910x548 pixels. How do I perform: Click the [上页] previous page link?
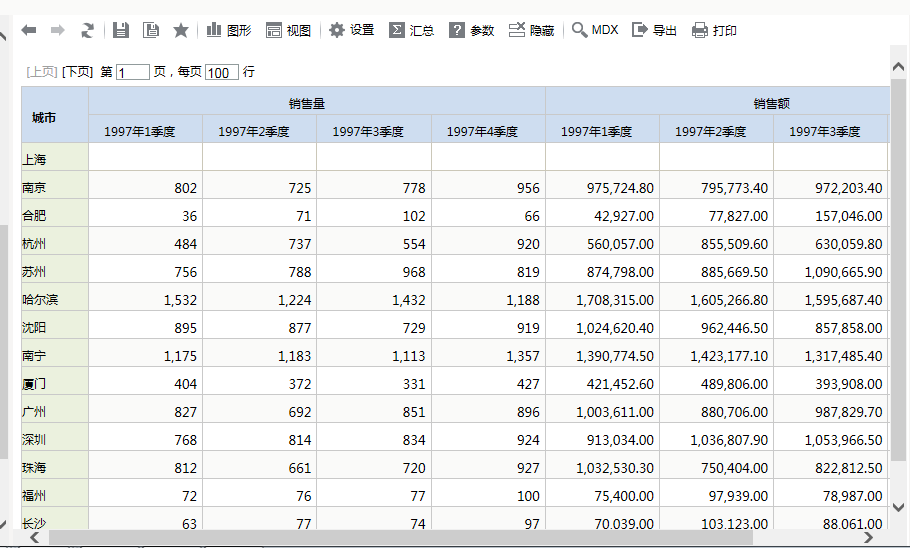point(42,72)
